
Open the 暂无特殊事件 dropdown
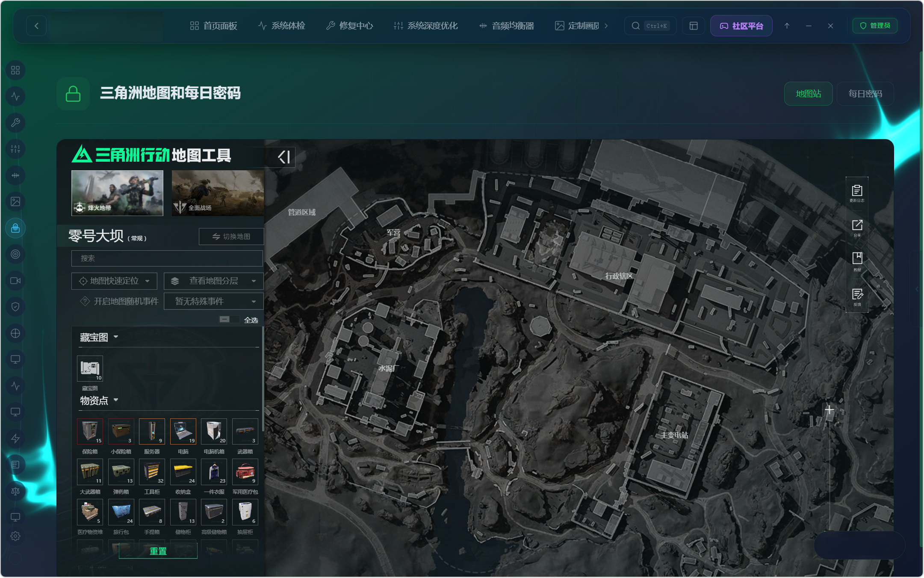coord(213,301)
